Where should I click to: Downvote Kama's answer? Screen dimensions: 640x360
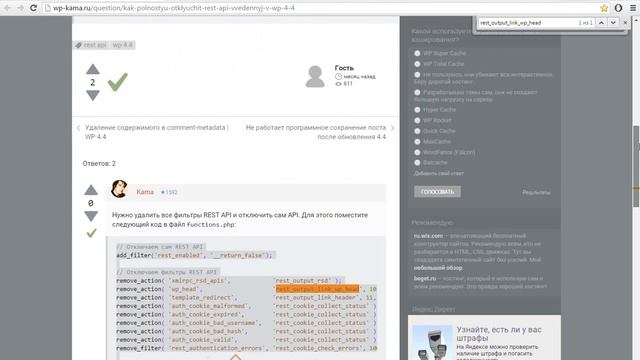[x=91, y=216]
